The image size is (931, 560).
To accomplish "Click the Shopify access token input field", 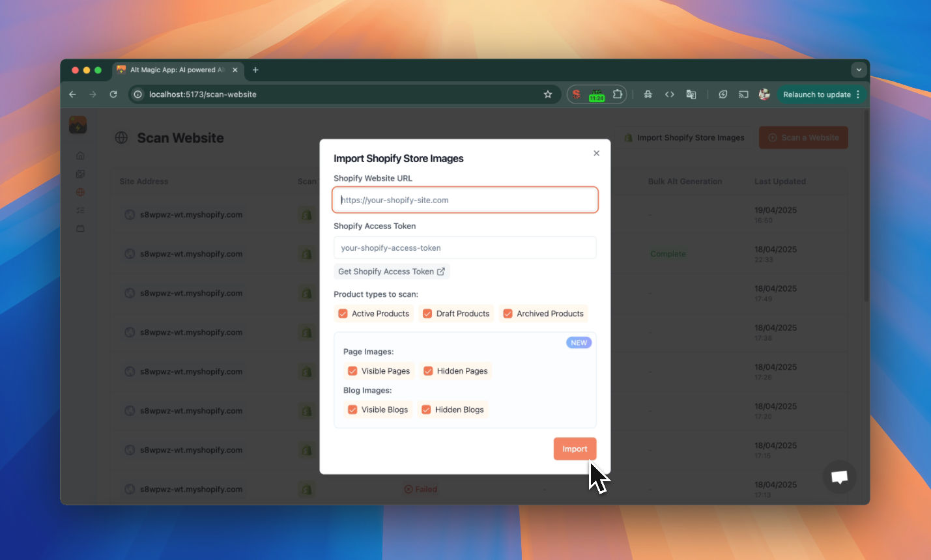I will (x=465, y=248).
